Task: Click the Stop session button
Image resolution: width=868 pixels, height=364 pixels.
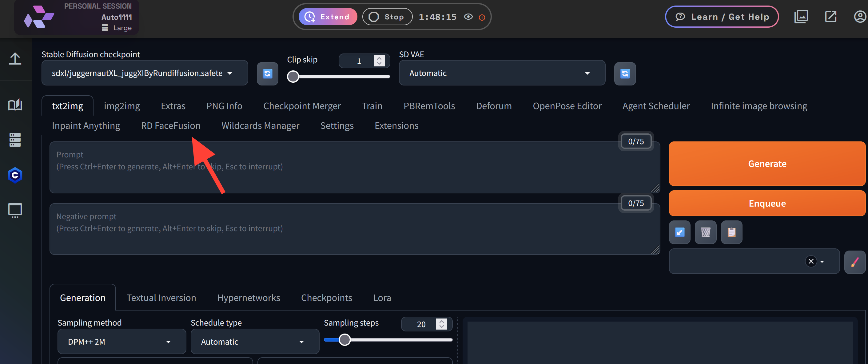Action: [387, 16]
